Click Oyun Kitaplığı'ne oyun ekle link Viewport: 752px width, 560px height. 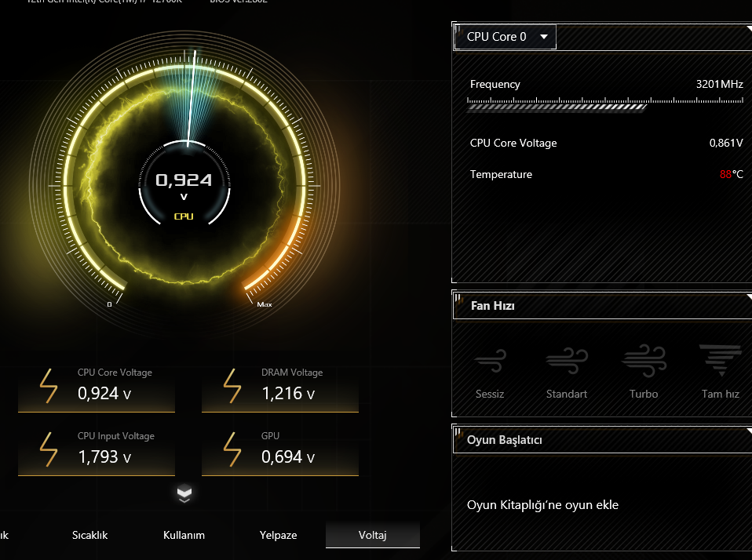pyautogui.click(x=542, y=505)
